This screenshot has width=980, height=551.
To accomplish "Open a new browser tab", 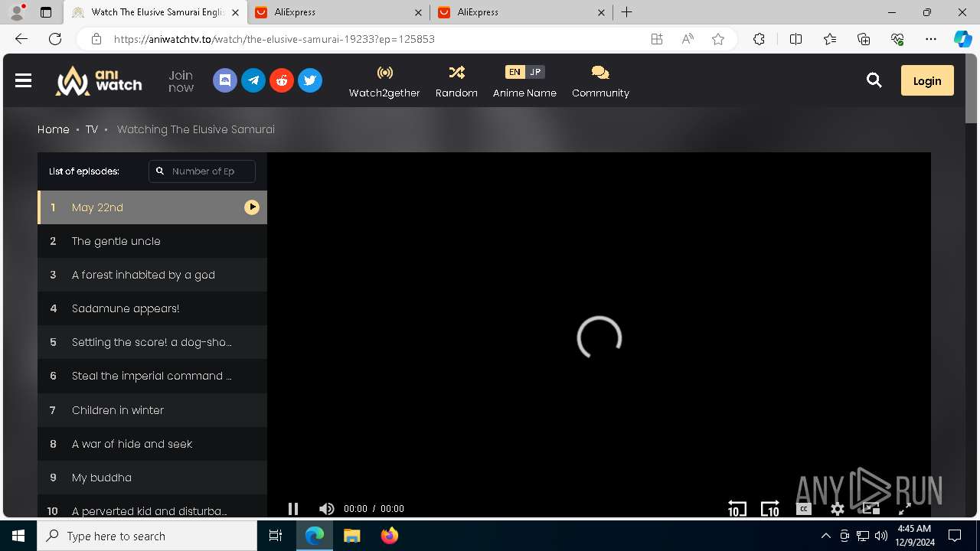I will pos(626,12).
